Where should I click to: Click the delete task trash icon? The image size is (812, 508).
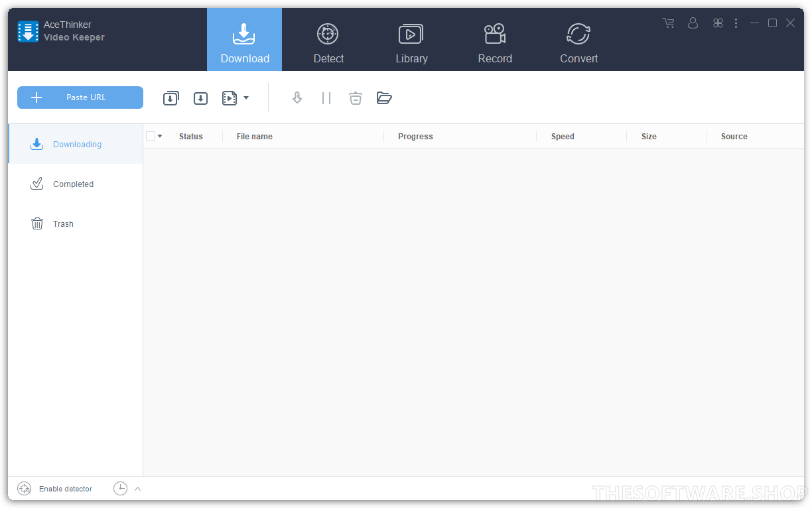click(x=356, y=98)
